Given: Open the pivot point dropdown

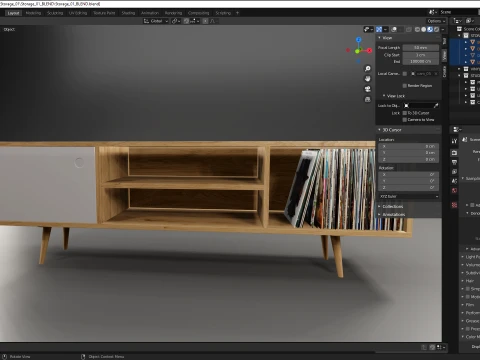Looking at the screenshot, I should pos(176,21).
